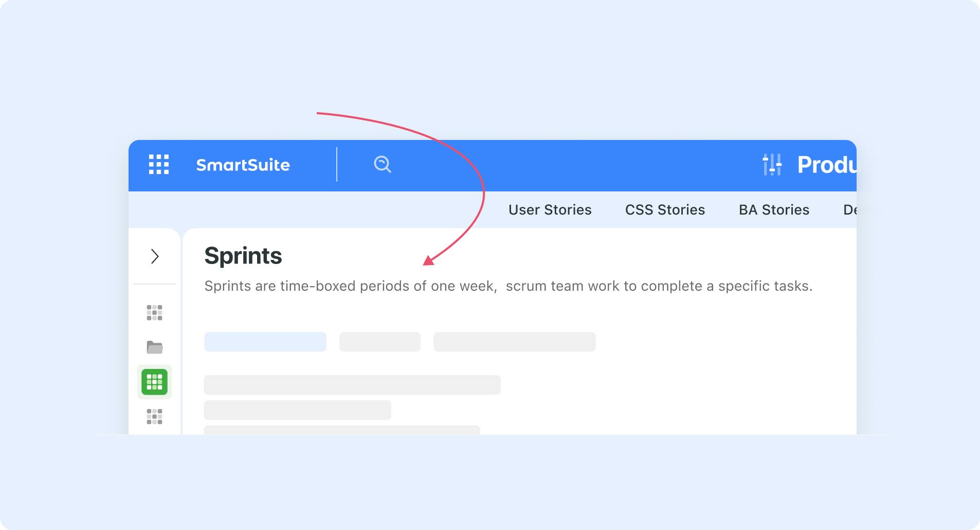
Task: Click the Sprints heading
Action: point(243,256)
